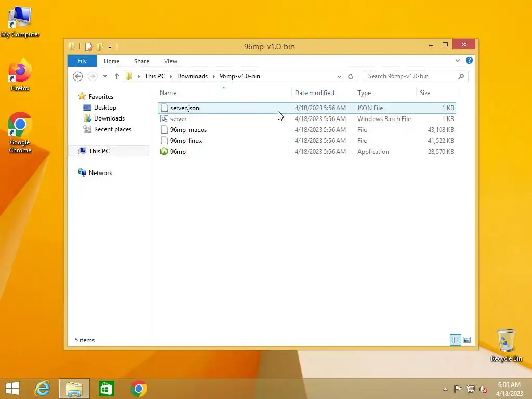This screenshot has width=532, height=399.
Task: Select the 96mp application file
Action: [307, 151]
